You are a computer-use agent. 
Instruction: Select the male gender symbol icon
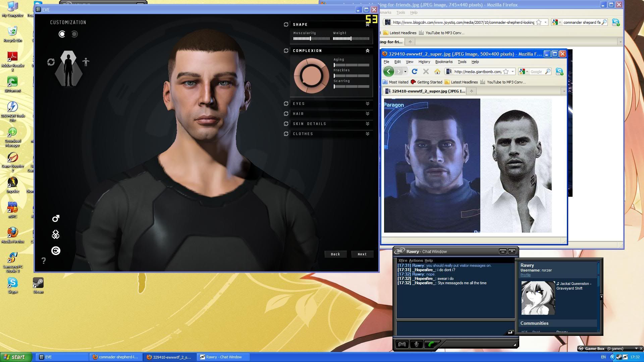pyautogui.click(x=56, y=218)
